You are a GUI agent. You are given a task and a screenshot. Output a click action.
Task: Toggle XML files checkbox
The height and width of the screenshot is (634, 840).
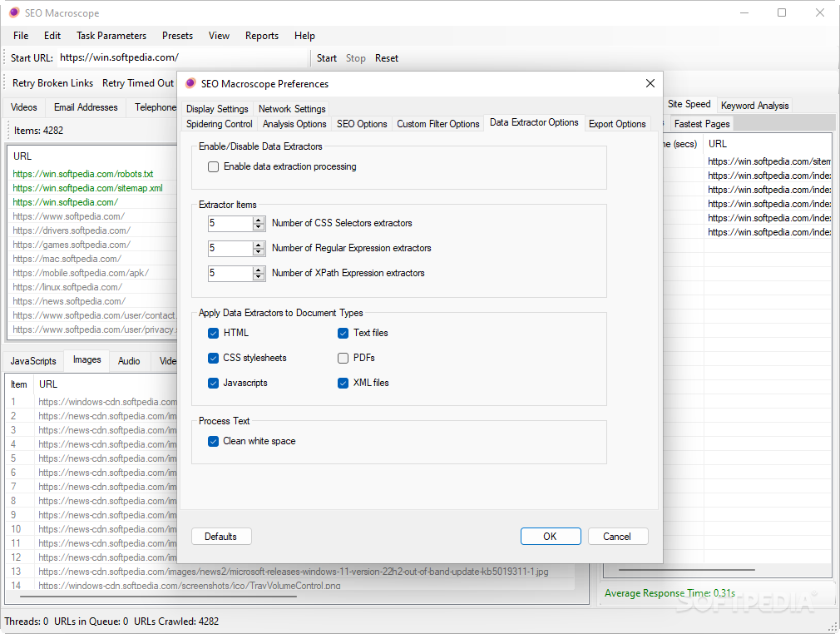343,384
